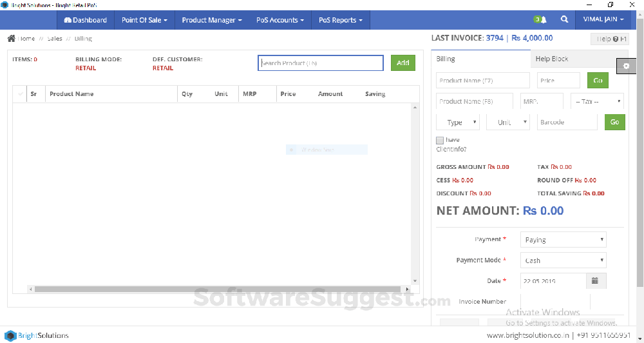Click Go button next to Price field
The width and height of the screenshot is (644, 343).
[598, 80]
